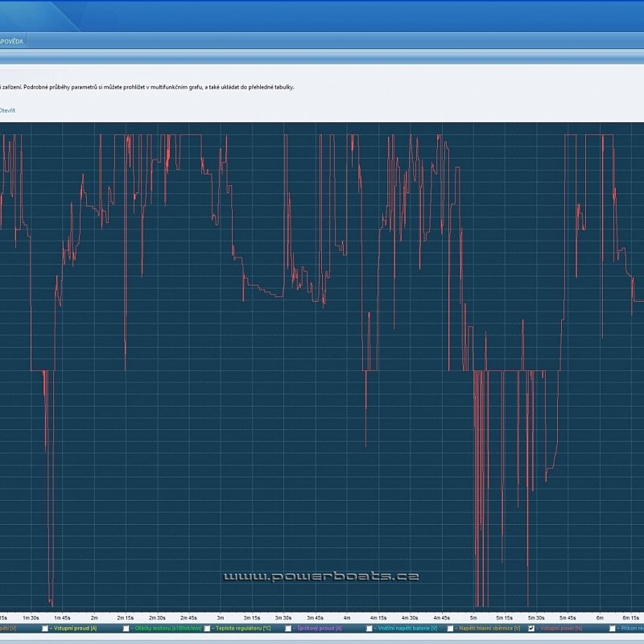
Task: Select the 6m time axis label
Action: tap(600, 617)
